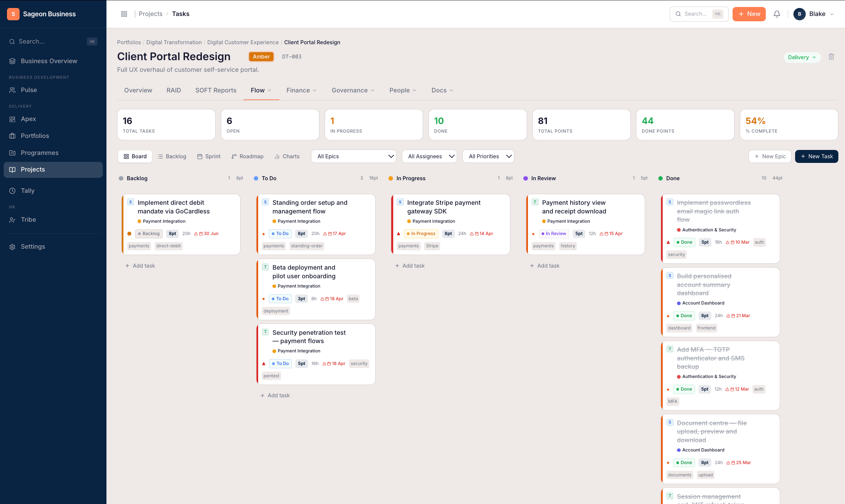Screen dimensions: 845x504
Task: Add task in Backlog column
Action: coord(140,266)
